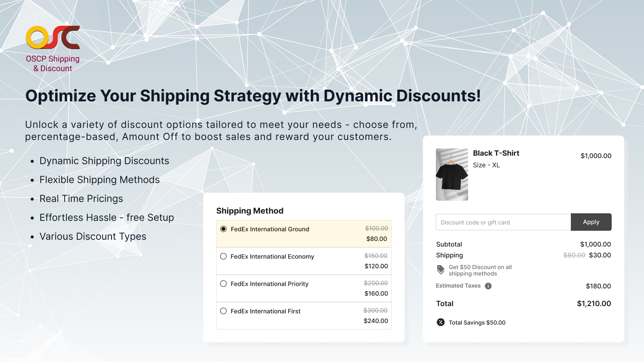
Task: Click the savings badge icon near Total Savings
Action: (x=441, y=322)
